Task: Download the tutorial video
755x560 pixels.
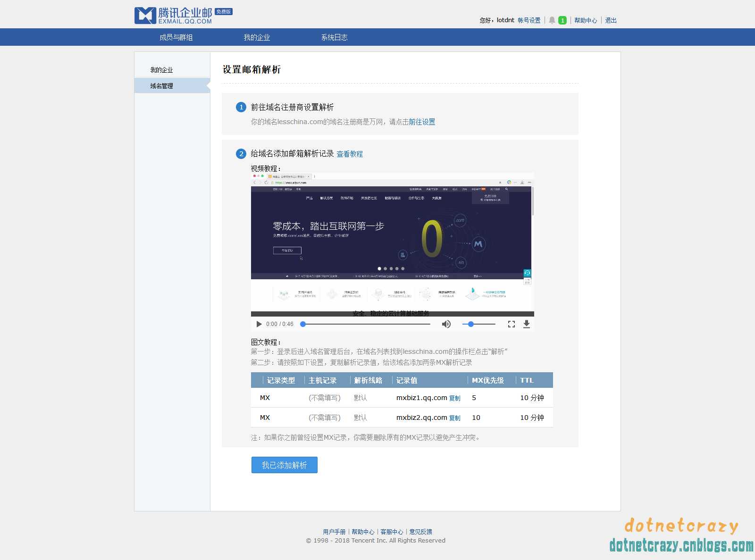Action: (527, 324)
